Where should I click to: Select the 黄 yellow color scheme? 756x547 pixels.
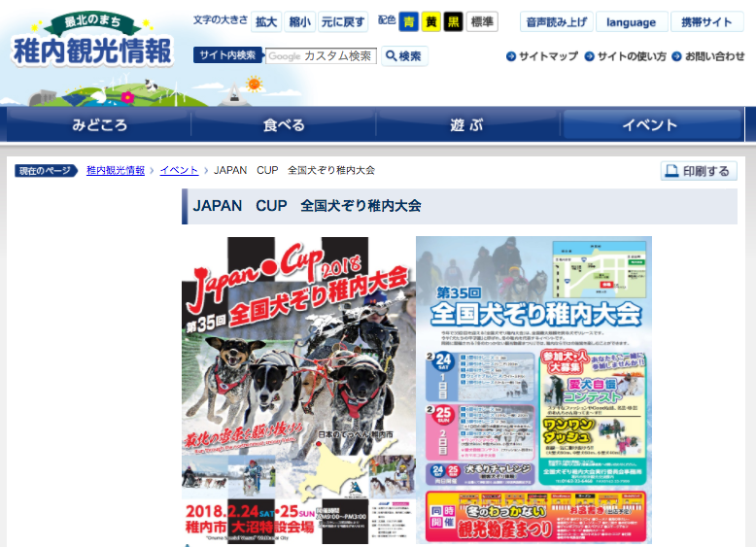click(x=431, y=22)
